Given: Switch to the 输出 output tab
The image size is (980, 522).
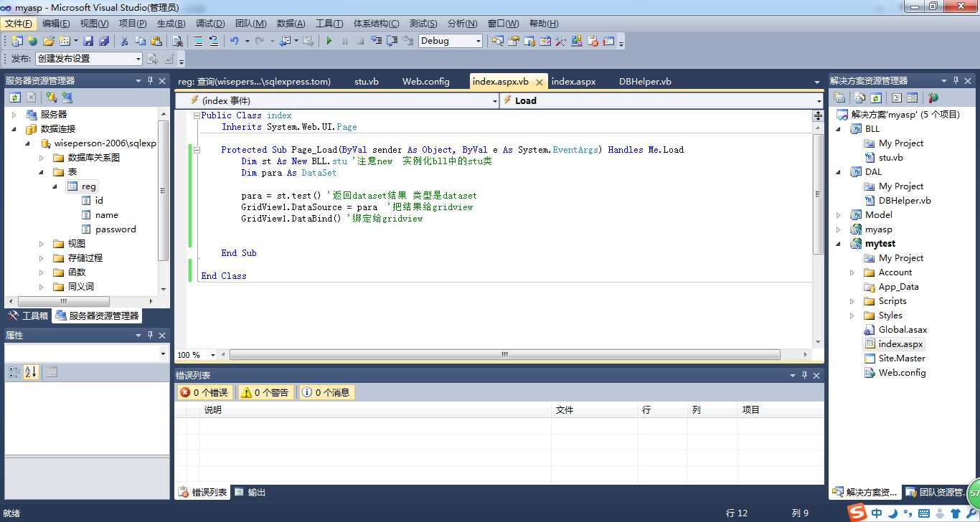Looking at the screenshot, I should (x=250, y=492).
